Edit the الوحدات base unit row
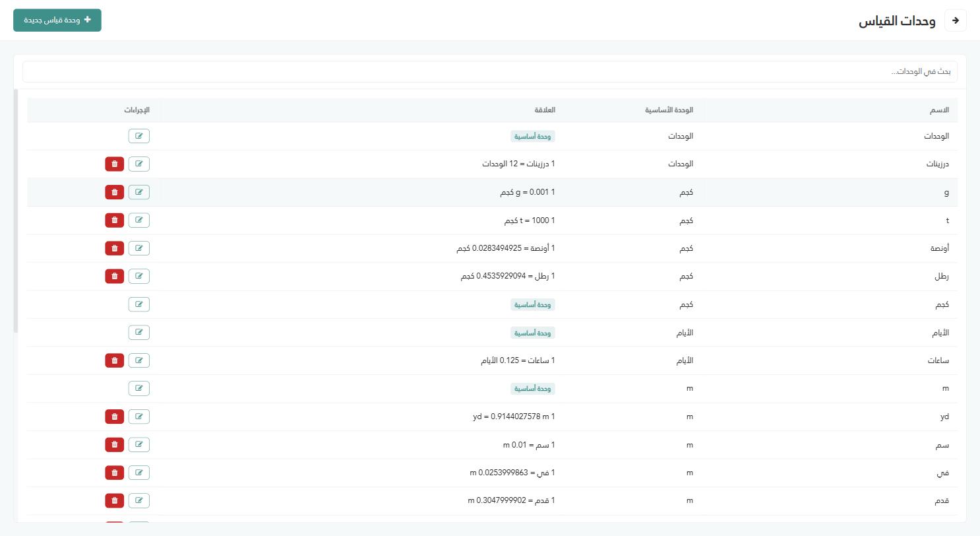980x536 pixels. (x=139, y=136)
